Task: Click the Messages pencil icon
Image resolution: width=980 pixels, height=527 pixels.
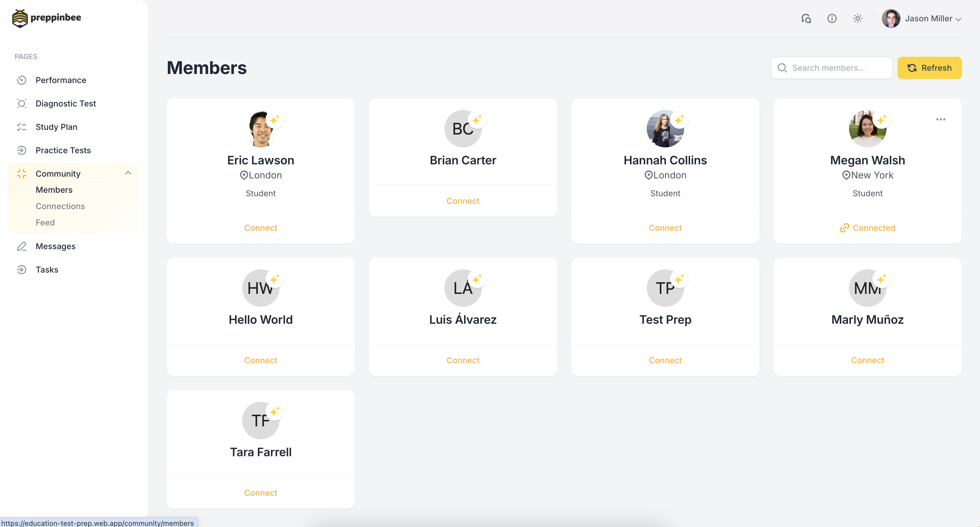Action: (x=22, y=246)
